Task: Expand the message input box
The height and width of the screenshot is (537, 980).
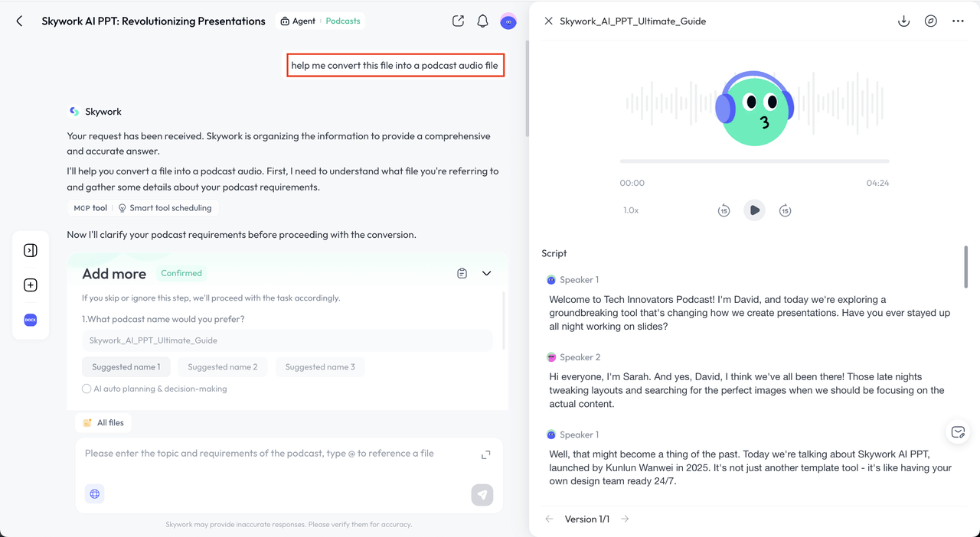Action: pyautogui.click(x=485, y=455)
